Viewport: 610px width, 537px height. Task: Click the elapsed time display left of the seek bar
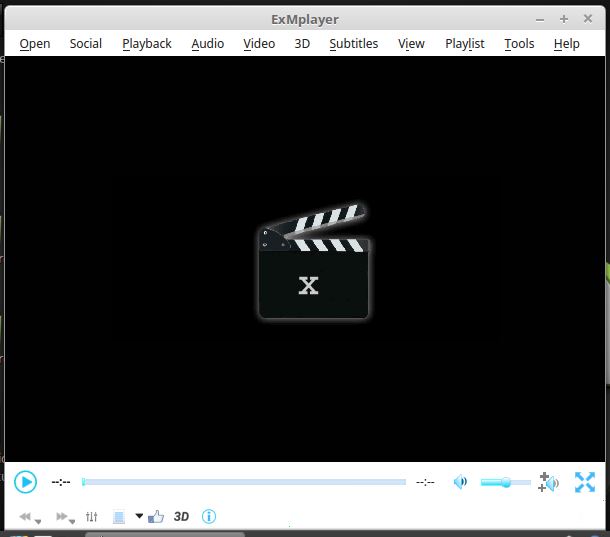pos(61,482)
